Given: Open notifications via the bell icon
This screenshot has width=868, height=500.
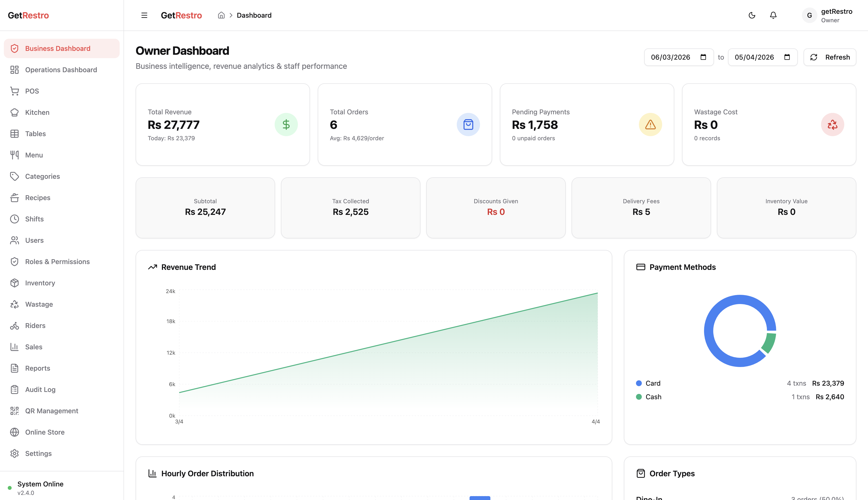Looking at the screenshot, I should 773,15.
